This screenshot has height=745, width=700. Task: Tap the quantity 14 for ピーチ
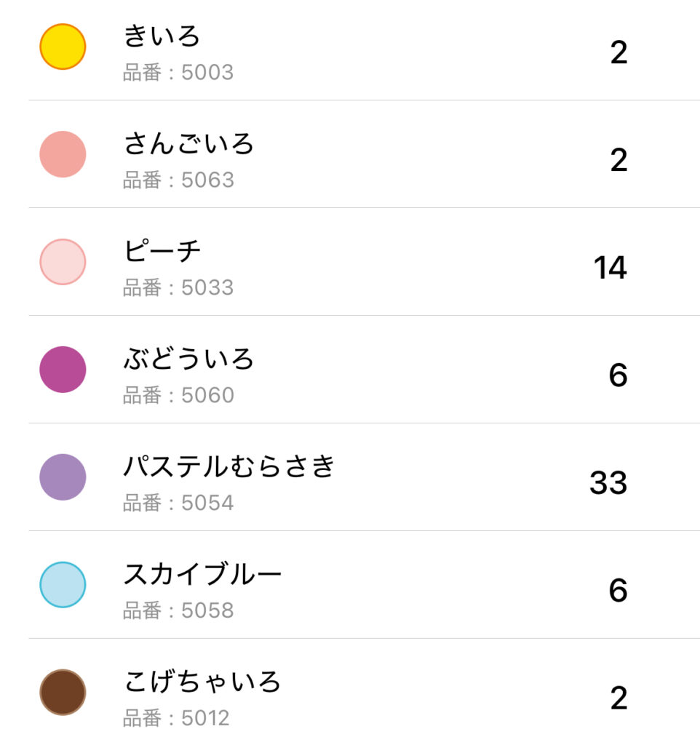pos(610,268)
